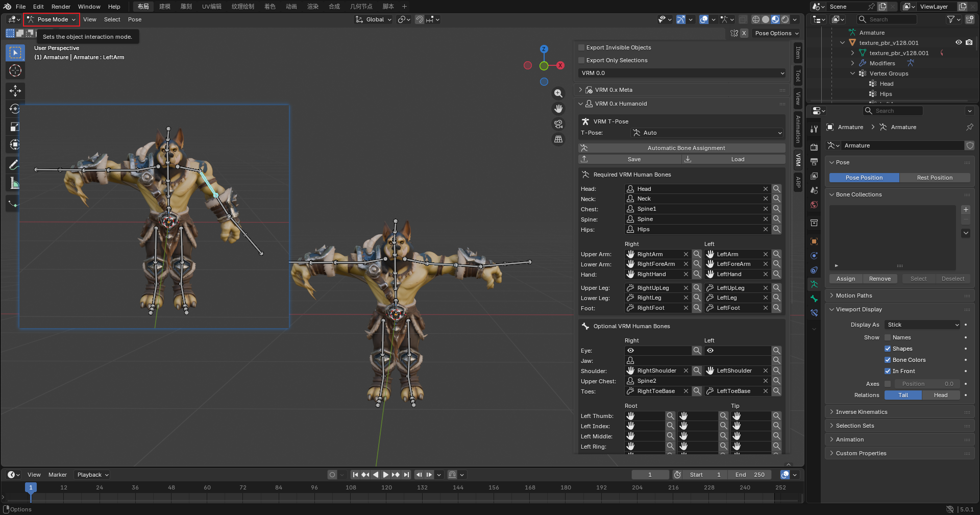This screenshot has width=980, height=515.
Task: Switch to Rest Position
Action: [935, 178]
